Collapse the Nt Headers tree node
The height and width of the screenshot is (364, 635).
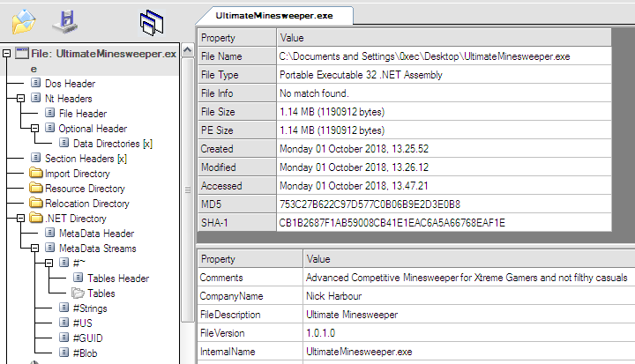(20, 99)
